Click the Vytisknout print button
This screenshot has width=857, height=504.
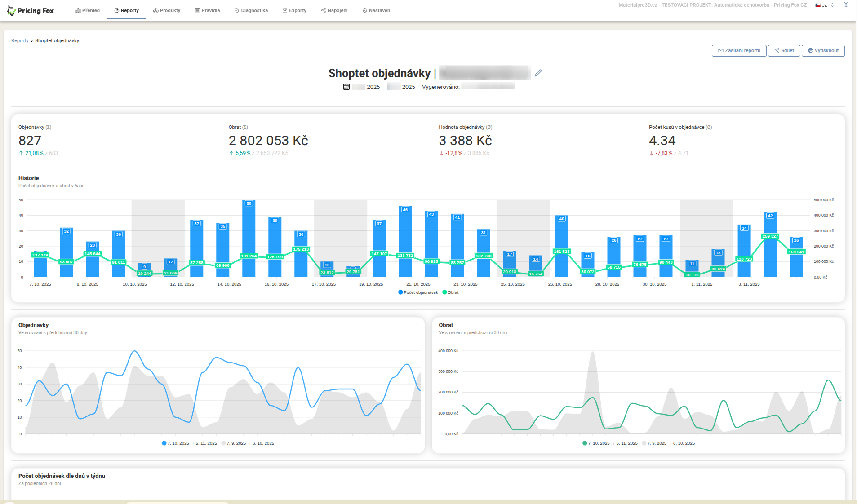[823, 50]
